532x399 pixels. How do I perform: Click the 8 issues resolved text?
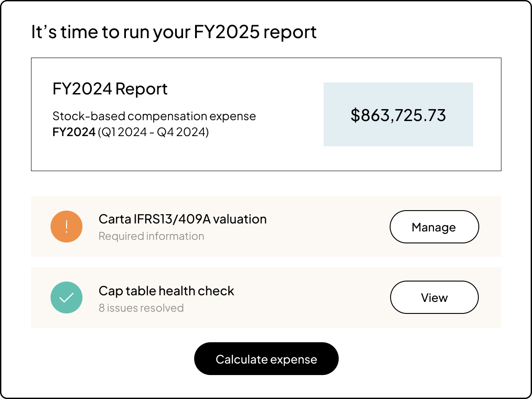[141, 308]
